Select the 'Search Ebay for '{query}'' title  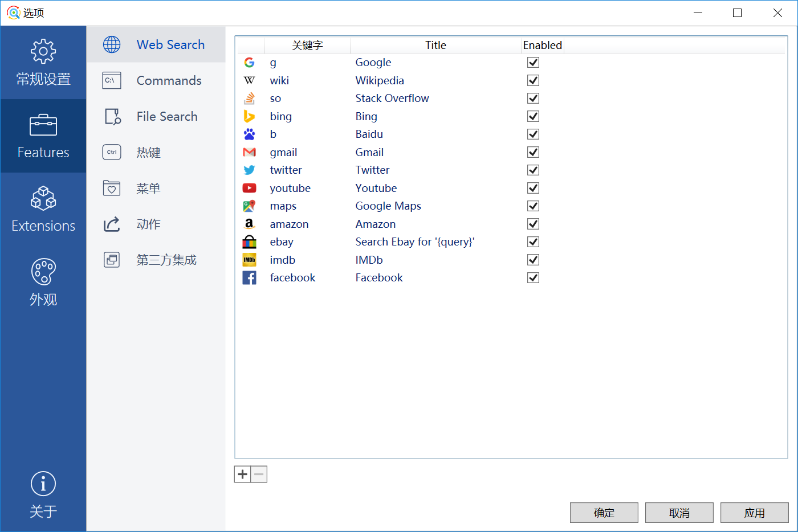415,242
